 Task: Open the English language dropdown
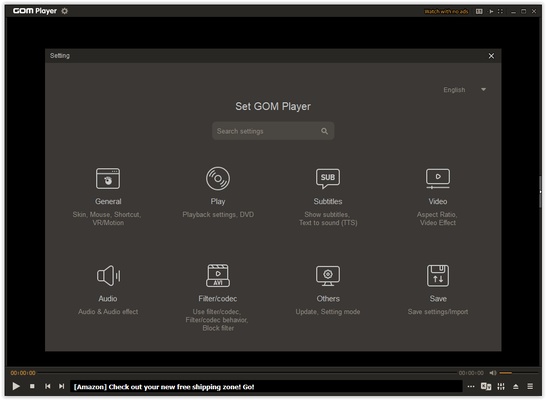pyautogui.click(x=464, y=90)
